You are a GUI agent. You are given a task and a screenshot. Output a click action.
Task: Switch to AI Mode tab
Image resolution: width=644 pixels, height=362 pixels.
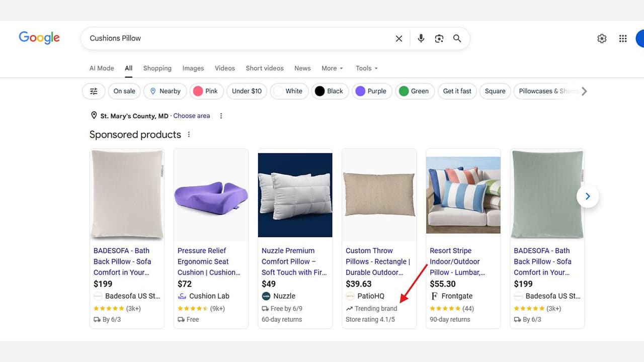102,68
